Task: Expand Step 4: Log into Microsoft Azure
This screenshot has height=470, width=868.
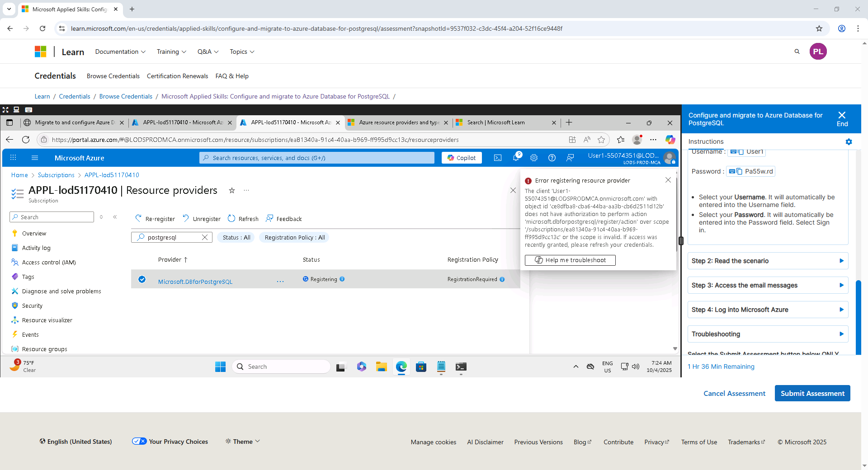Action: (768, 310)
